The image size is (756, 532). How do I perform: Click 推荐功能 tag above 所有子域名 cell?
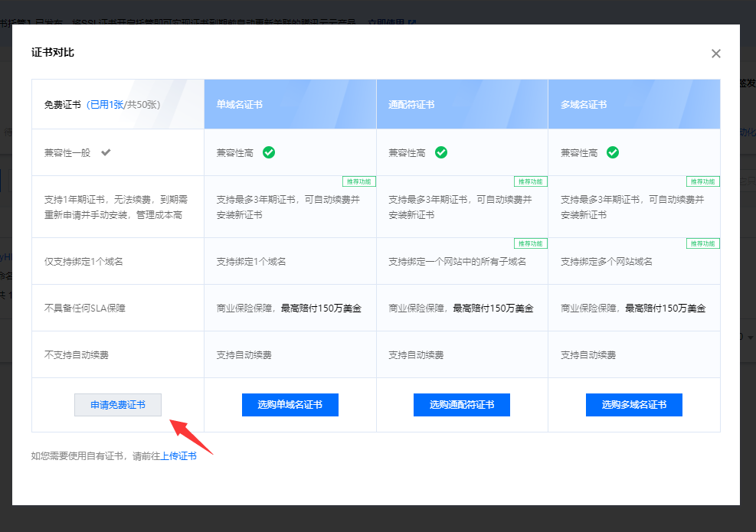point(531,243)
